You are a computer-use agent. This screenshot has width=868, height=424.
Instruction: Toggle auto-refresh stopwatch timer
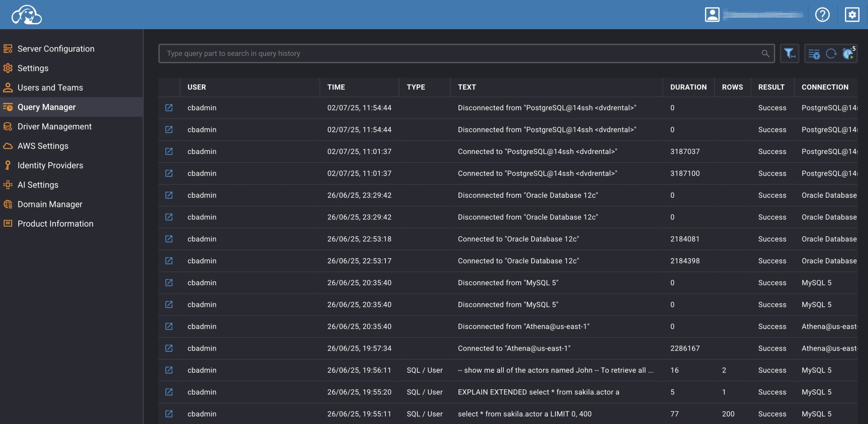[x=848, y=54]
